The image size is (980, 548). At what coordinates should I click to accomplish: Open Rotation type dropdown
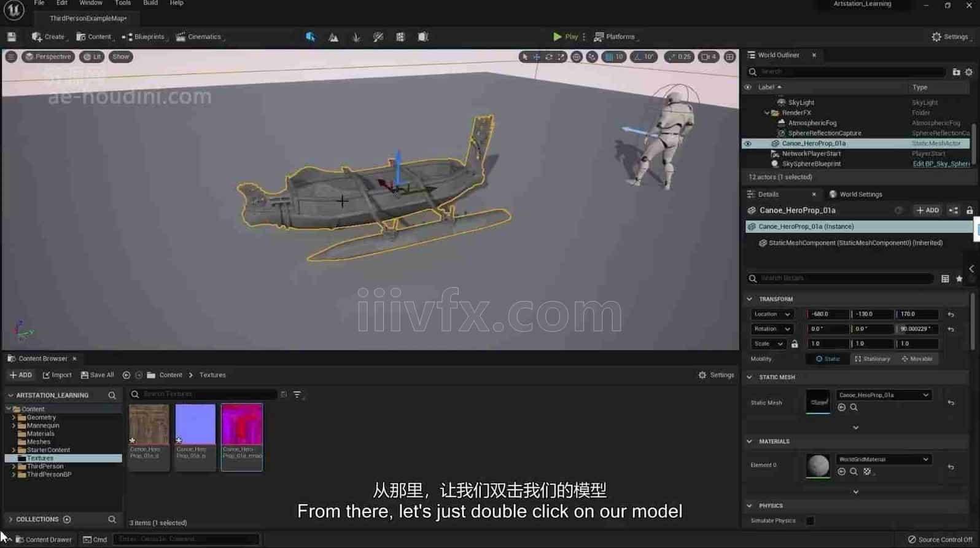pyautogui.click(x=772, y=329)
